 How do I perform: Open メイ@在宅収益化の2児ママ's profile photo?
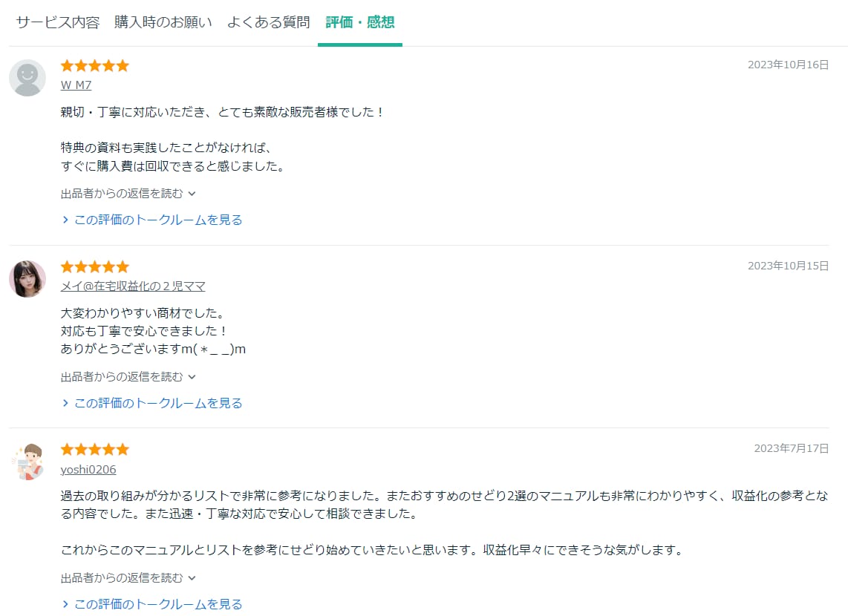[27, 279]
